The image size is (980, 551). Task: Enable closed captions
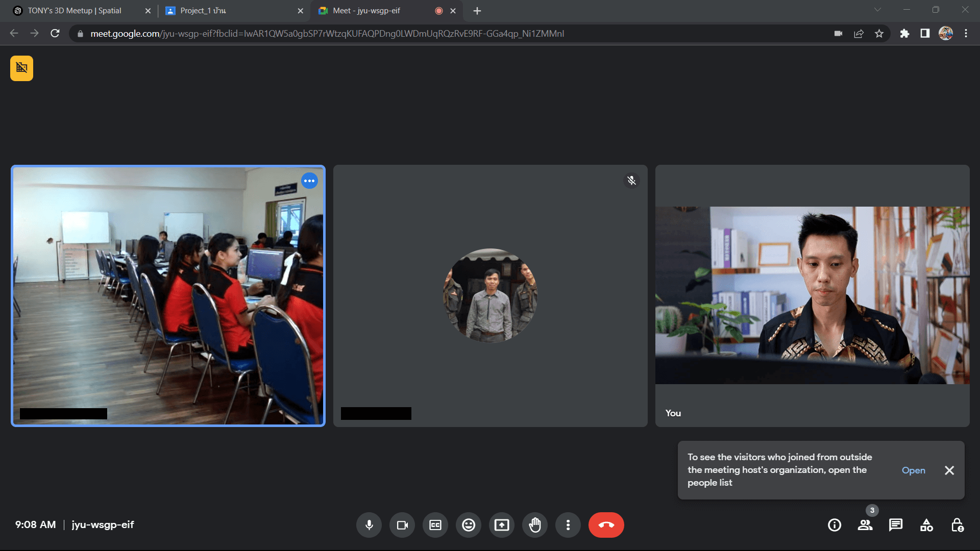435,524
